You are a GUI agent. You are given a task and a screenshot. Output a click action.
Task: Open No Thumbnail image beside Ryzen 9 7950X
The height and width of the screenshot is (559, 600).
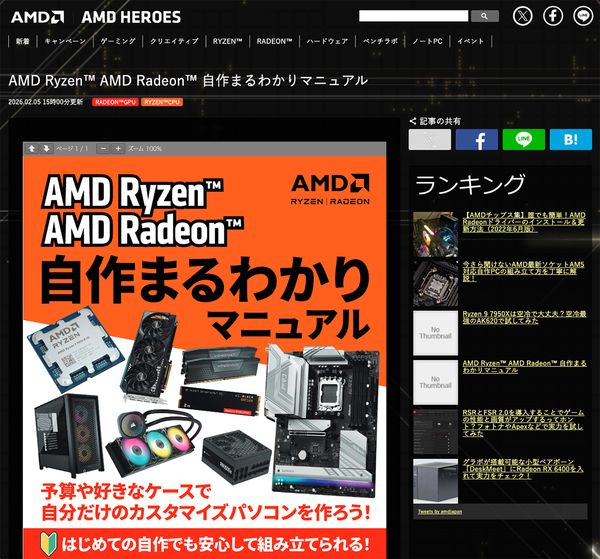435,333
